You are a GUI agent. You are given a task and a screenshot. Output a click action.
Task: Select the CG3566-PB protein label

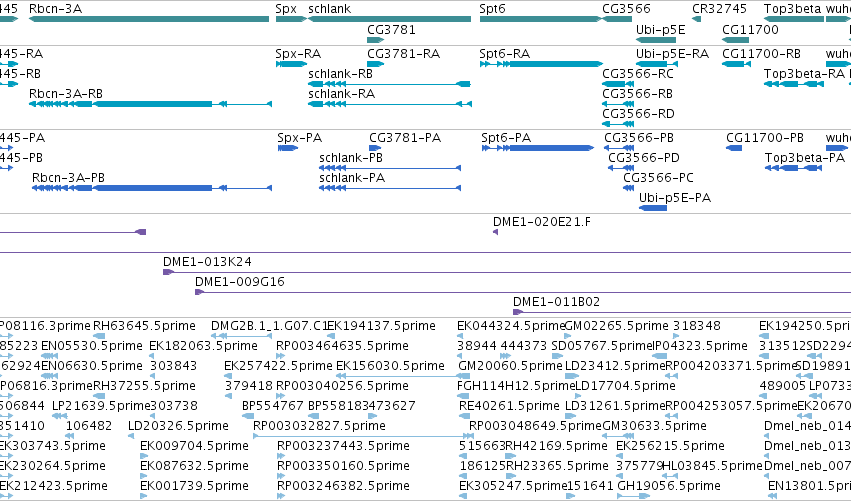click(x=639, y=138)
